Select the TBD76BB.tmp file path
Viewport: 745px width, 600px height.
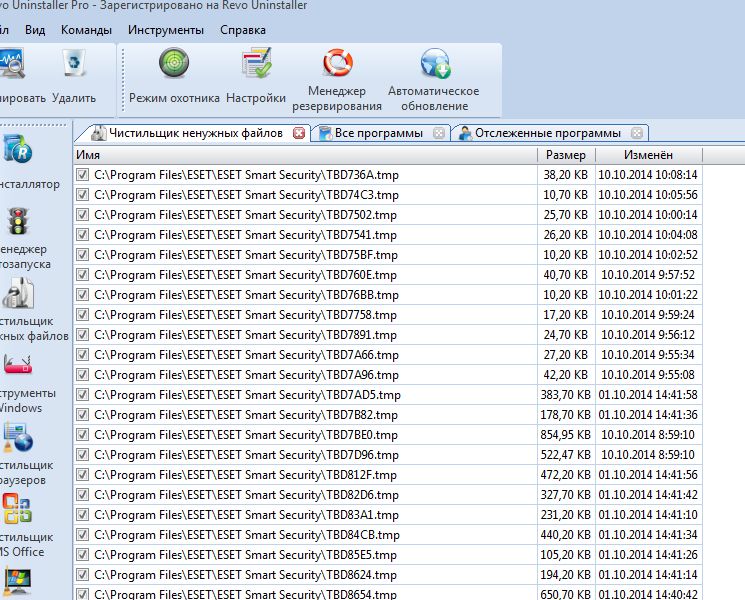[x=246, y=295]
